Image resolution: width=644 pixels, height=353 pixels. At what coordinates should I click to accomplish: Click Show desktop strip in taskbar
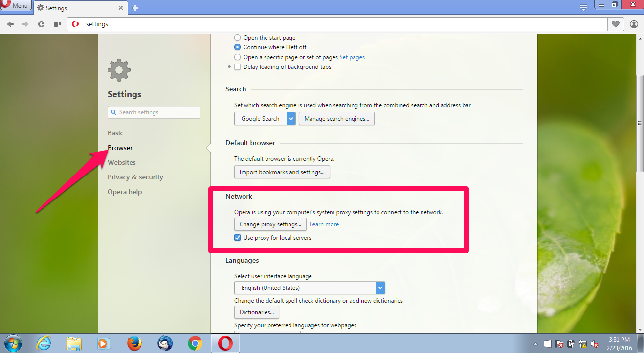(641, 344)
